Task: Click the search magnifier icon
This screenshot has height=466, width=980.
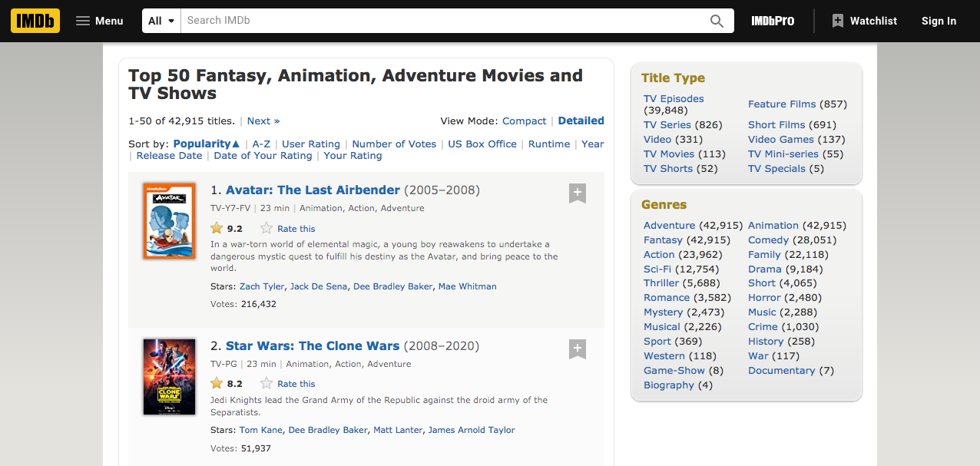Action: coord(716,21)
